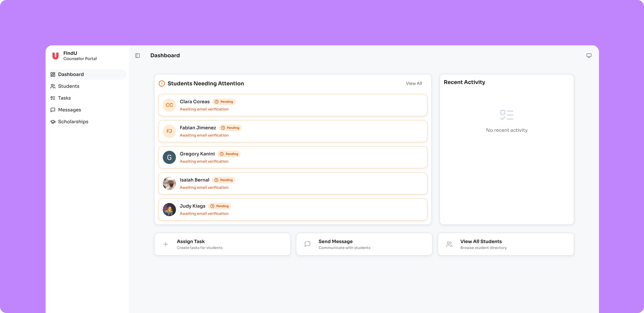The height and width of the screenshot is (313, 644).
Task: Go to Students in the sidebar
Action: click(68, 86)
